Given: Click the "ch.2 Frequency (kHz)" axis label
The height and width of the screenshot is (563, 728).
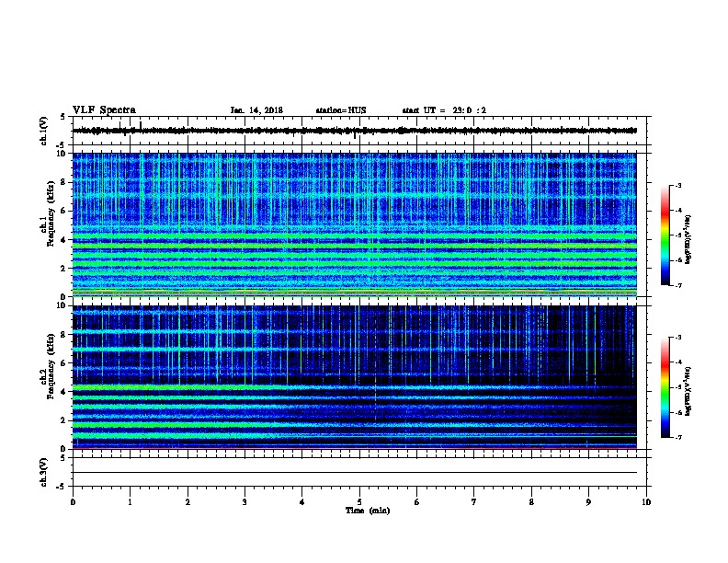Looking at the screenshot, I should click(47, 366).
